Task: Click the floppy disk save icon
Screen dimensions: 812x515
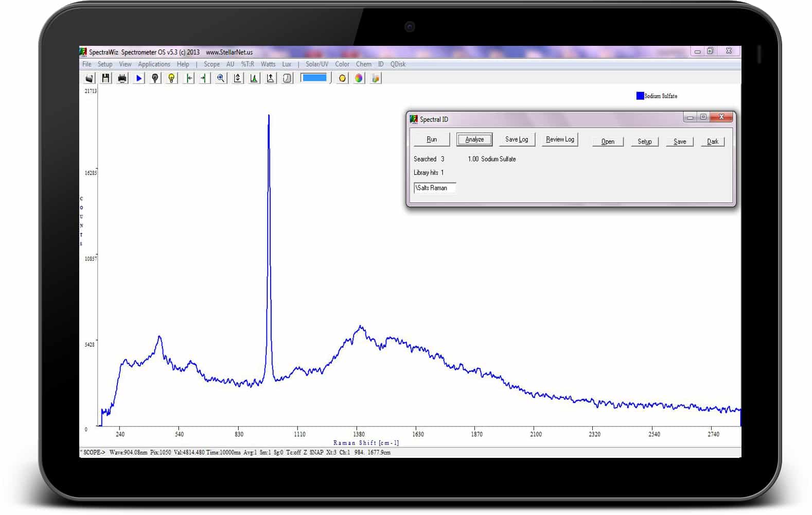Action: (x=105, y=78)
